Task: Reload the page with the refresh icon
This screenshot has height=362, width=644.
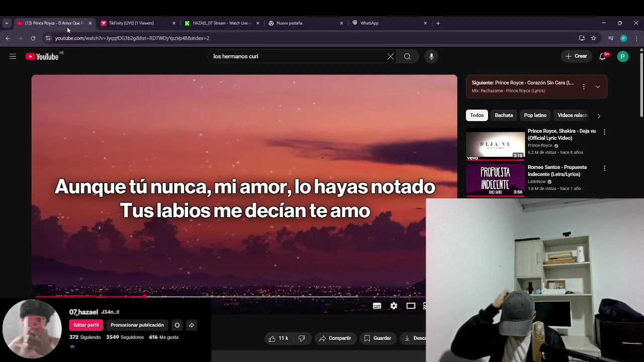Action: coord(33,38)
